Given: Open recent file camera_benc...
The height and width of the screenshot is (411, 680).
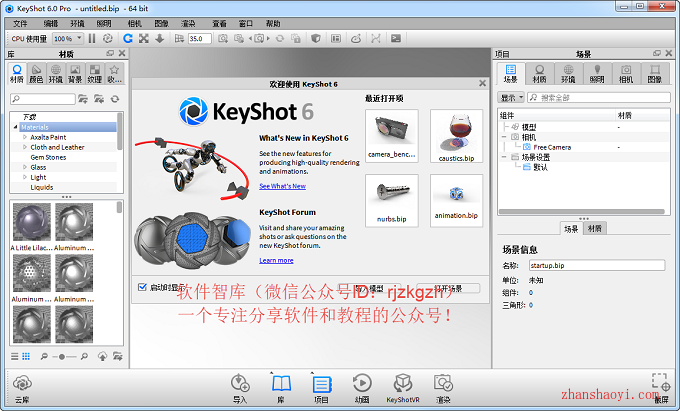Looking at the screenshot, I should click(x=392, y=136).
